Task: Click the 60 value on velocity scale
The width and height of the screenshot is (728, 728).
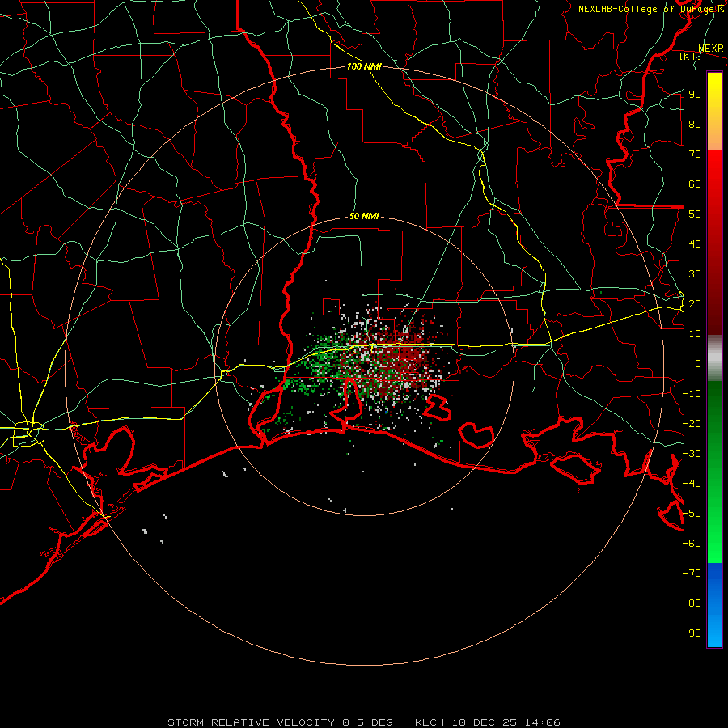Action: [x=695, y=184]
